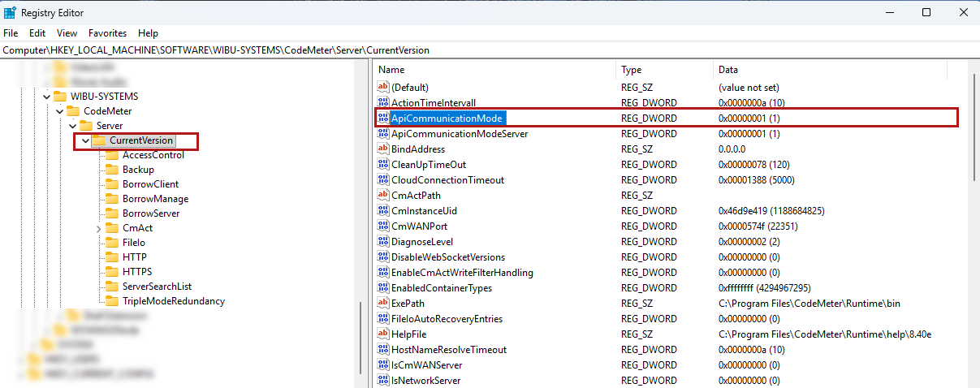The width and height of the screenshot is (980, 388).
Task: Select the TripleModeRedundancy folder icon
Action: point(113,301)
